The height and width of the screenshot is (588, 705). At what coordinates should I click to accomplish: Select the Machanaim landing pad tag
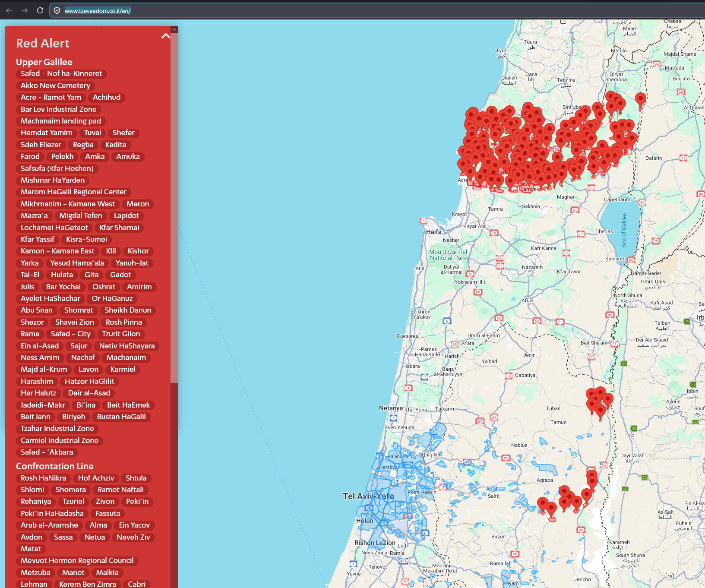(x=61, y=121)
